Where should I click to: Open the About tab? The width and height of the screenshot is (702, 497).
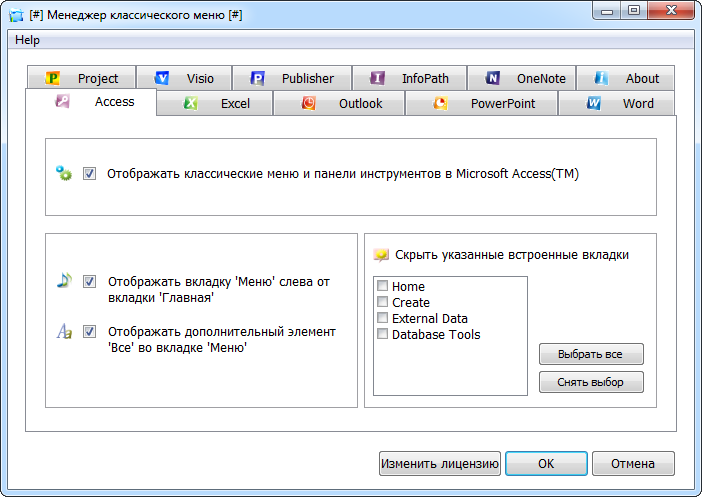(x=625, y=78)
